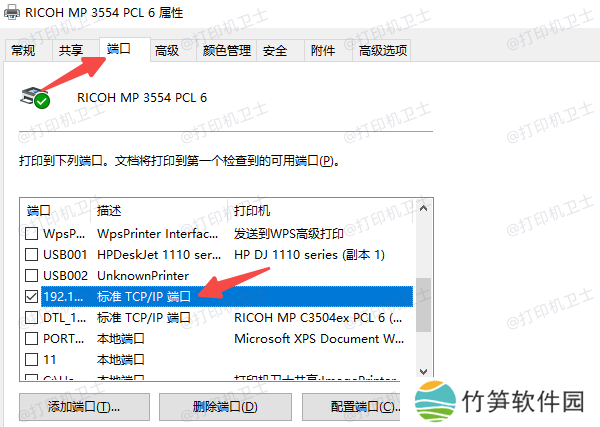Check the WpsP... port checkbox
Image resolution: width=600 pixels, height=427 pixels.
[31, 233]
